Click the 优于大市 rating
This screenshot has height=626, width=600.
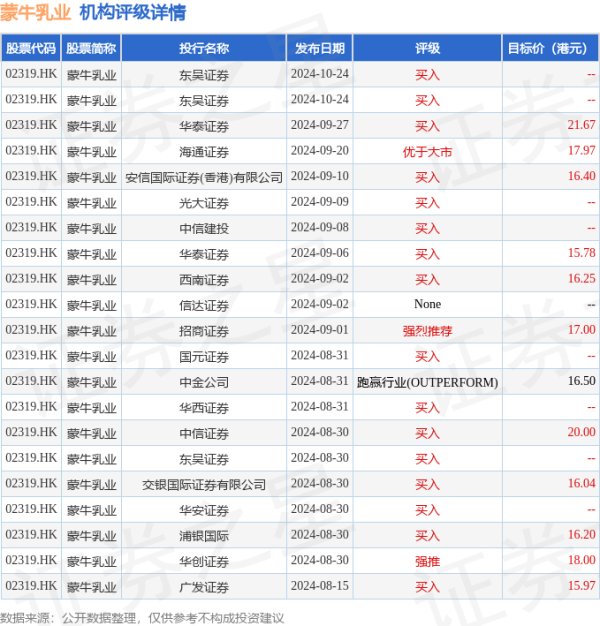[427, 151]
